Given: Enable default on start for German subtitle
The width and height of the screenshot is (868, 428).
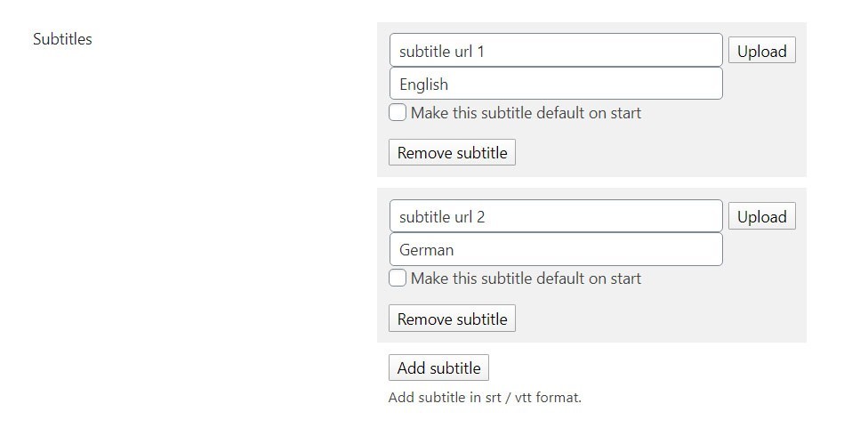Looking at the screenshot, I should coord(398,279).
